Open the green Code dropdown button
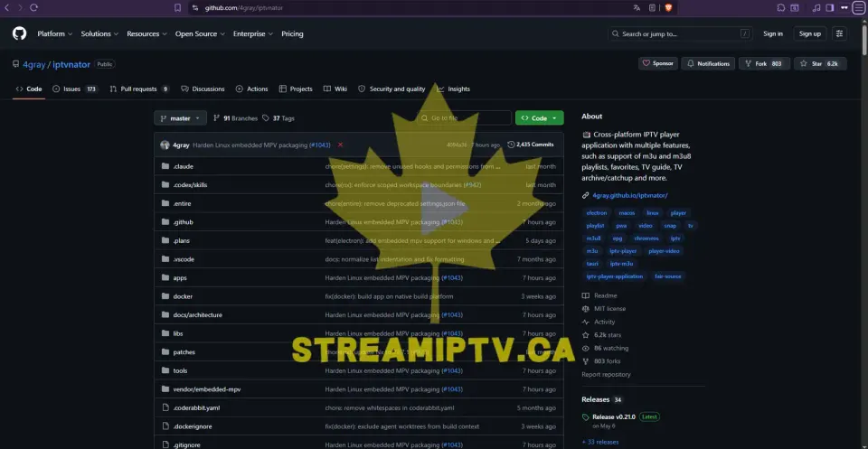Image resolution: width=868 pixels, height=449 pixels. point(539,118)
